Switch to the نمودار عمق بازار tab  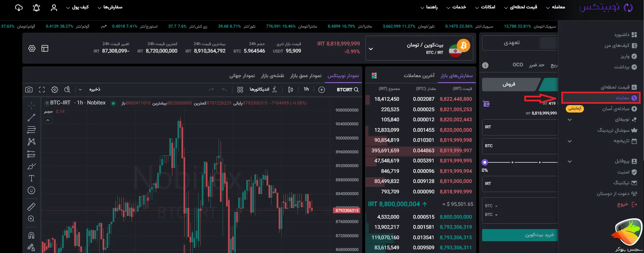coord(306,76)
